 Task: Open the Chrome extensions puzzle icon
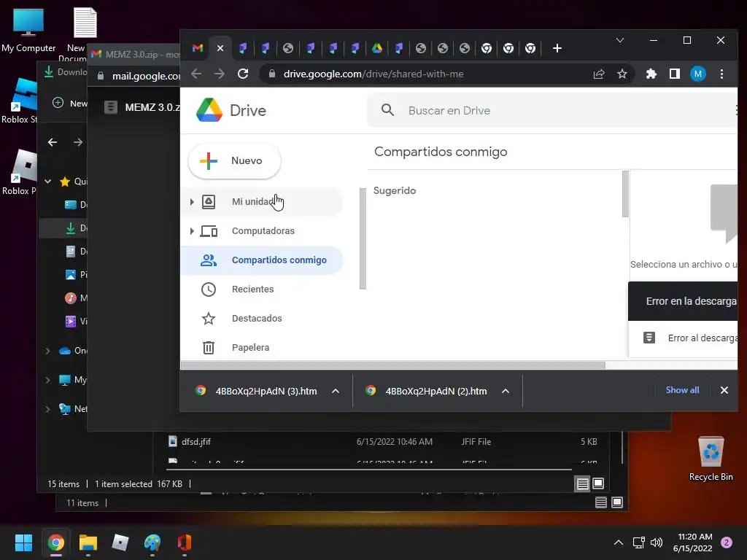[651, 74]
